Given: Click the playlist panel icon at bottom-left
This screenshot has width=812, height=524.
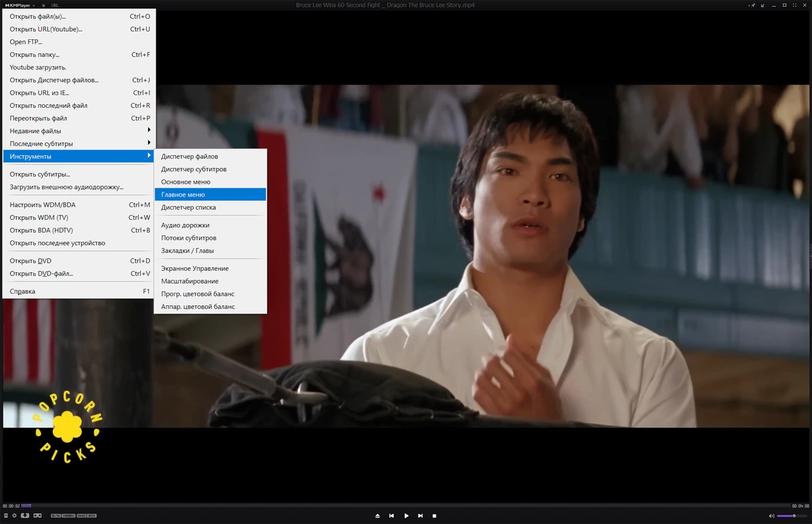Looking at the screenshot, I should pos(6,516).
